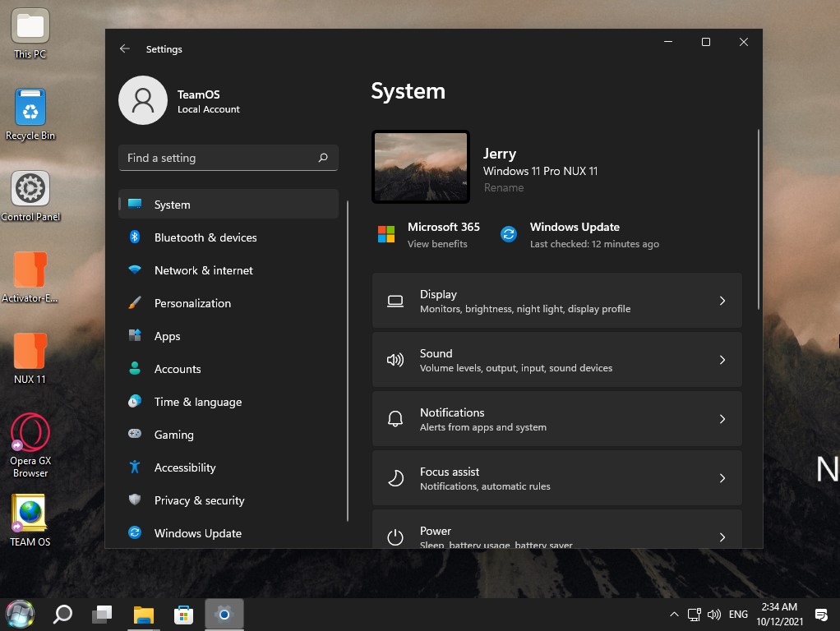Click the Sound speaker icon
Screen dimensions: 840x631
(x=395, y=360)
